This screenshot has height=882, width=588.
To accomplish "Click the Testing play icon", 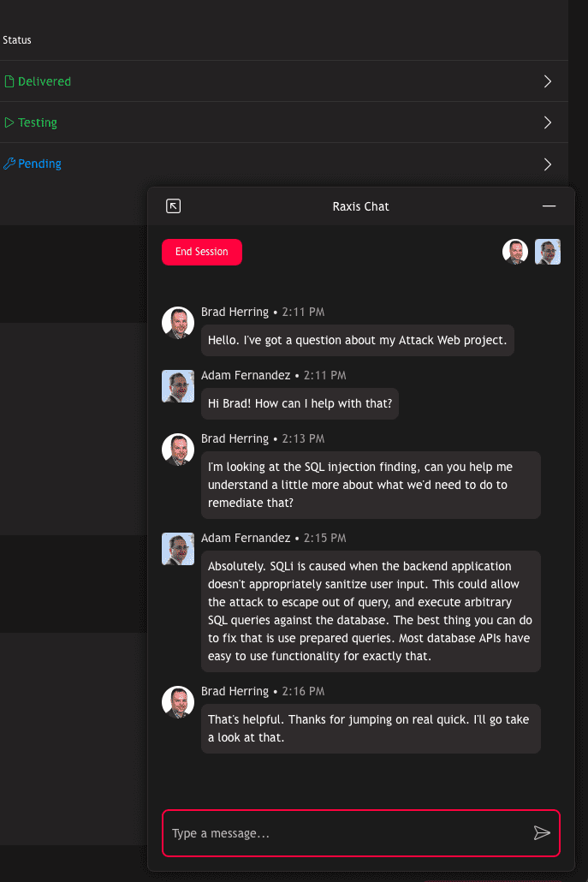I will [9, 123].
